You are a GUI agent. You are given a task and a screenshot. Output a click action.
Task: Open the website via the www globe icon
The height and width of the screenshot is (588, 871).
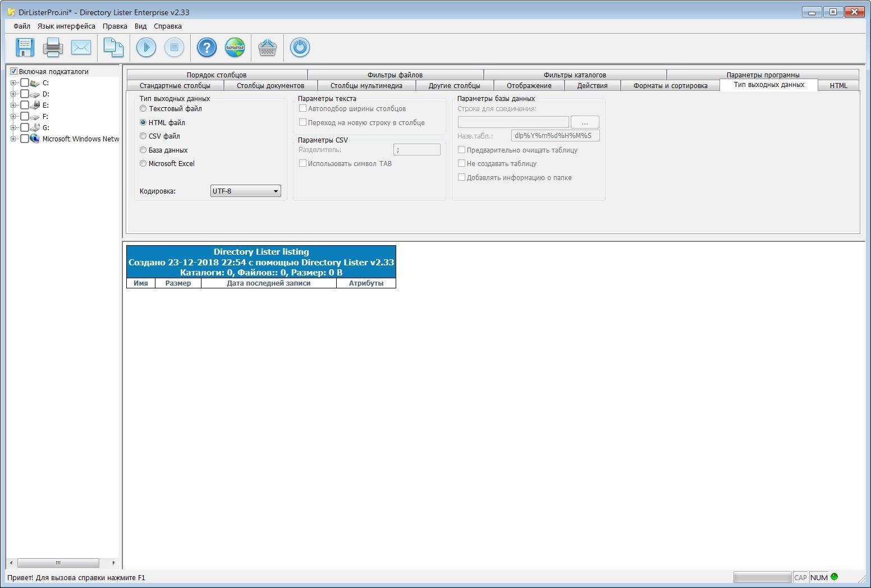(235, 48)
